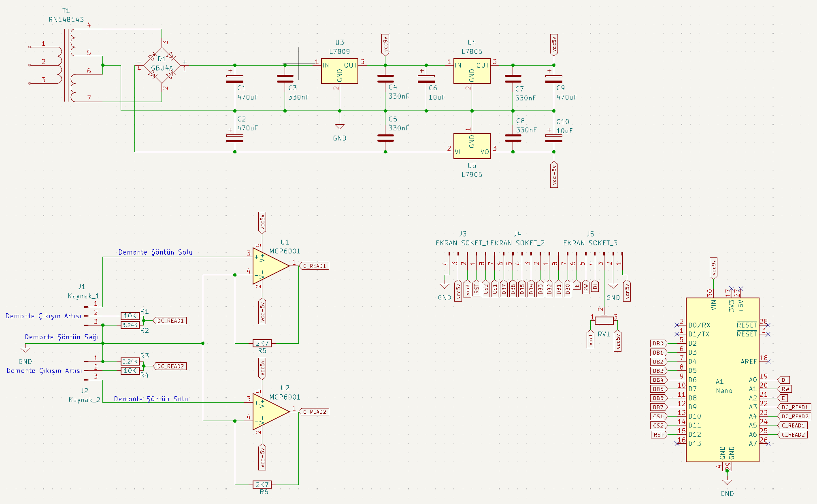Select the U1 MCP6001 op-amp triangle
The width and height of the screenshot is (817, 504).
pos(271,266)
